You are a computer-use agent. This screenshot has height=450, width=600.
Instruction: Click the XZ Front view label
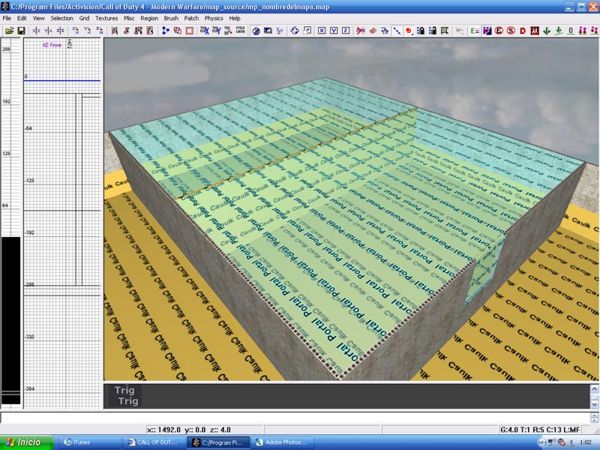click(52, 45)
